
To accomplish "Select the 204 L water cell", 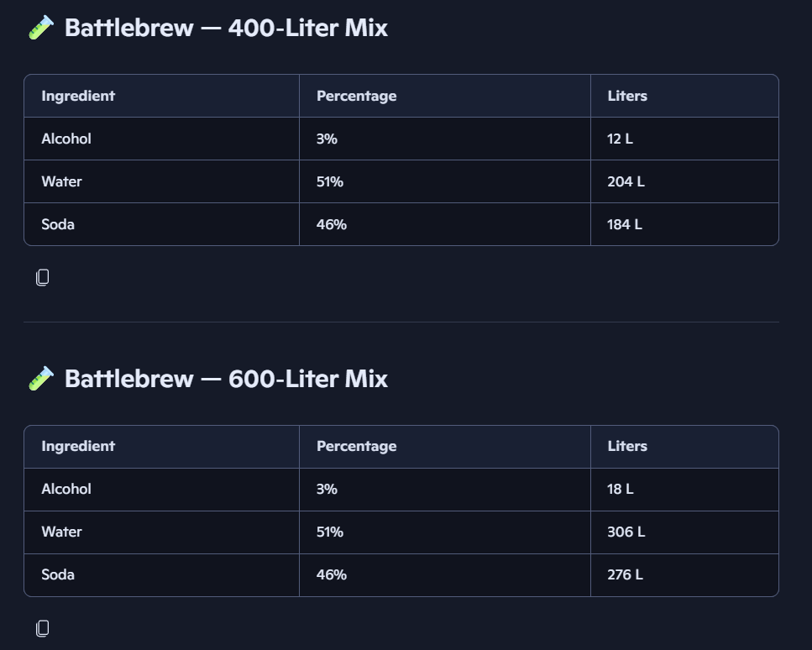I will click(x=684, y=181).
